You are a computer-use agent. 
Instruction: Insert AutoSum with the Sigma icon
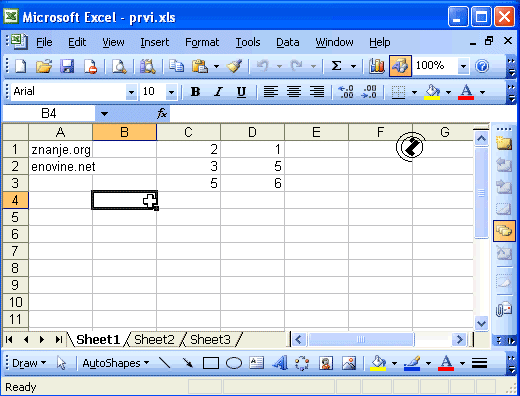(x=336, y=66)
